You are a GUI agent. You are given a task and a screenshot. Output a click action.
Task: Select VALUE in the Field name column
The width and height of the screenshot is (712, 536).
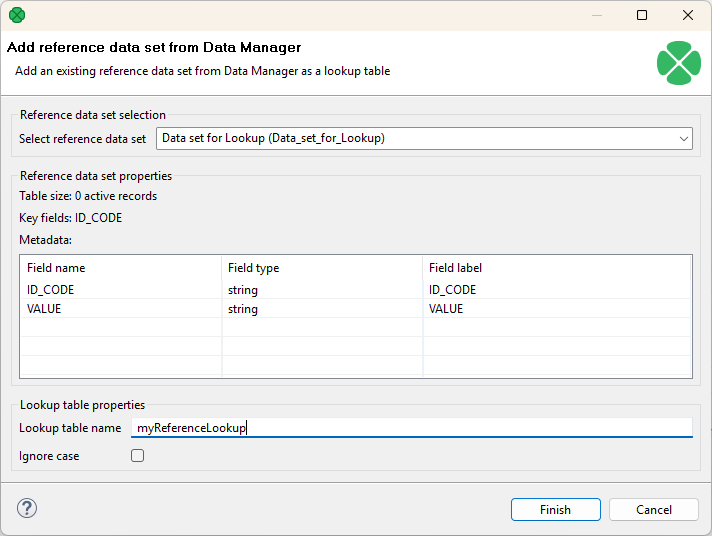(44, 309)
